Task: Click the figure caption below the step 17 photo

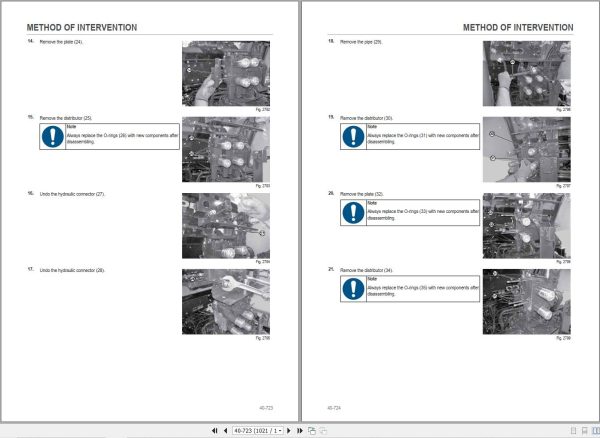Action: 263,338
